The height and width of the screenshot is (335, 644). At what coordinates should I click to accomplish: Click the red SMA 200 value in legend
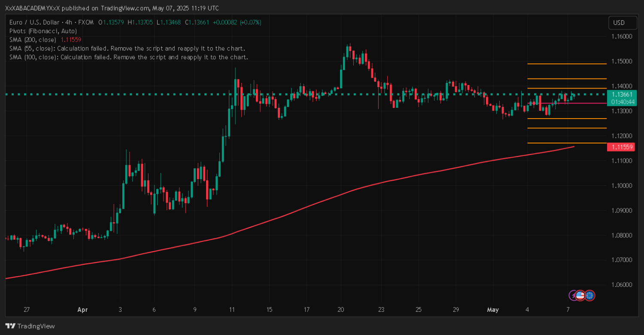pyautogui.click(x=71, y=40)
